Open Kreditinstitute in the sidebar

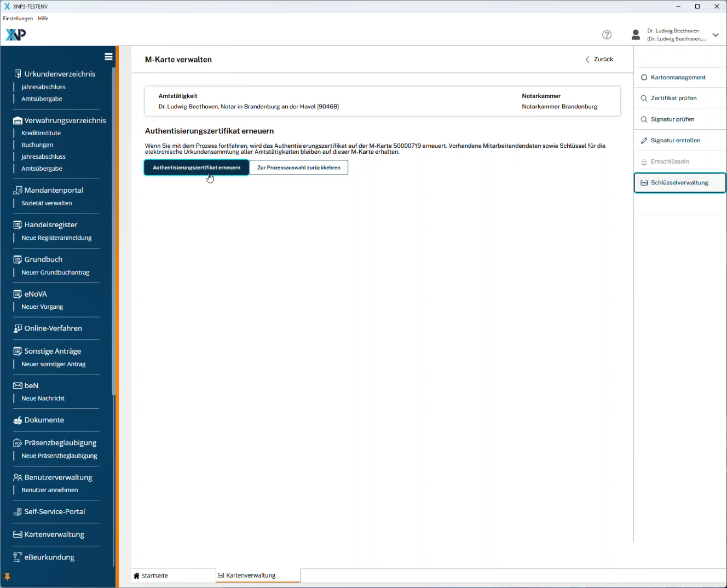coord(41,133)
